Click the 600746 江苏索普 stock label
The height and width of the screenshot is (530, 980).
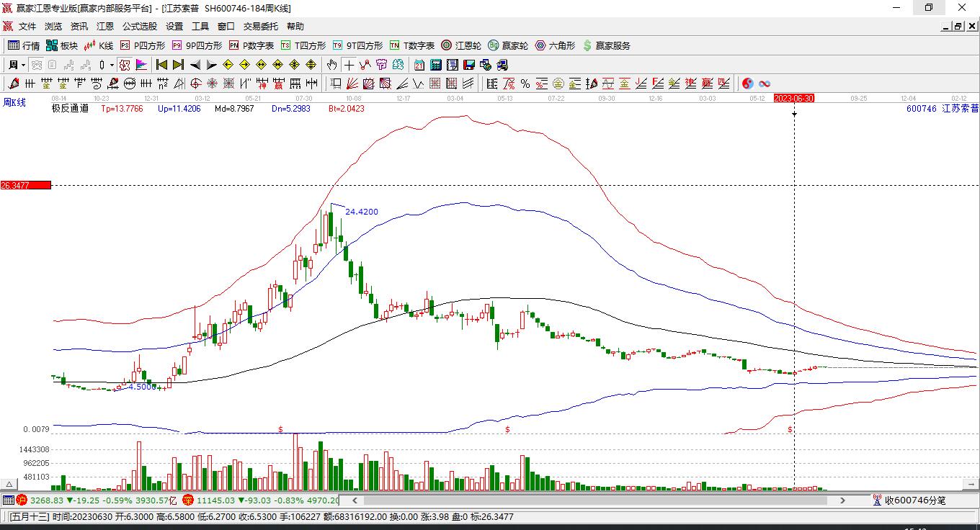pos(943,109)
